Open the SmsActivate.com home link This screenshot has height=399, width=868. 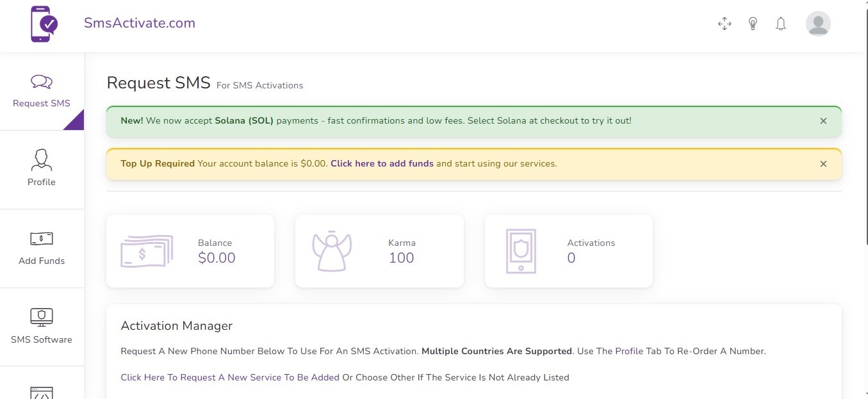click(x=140, y=23)
